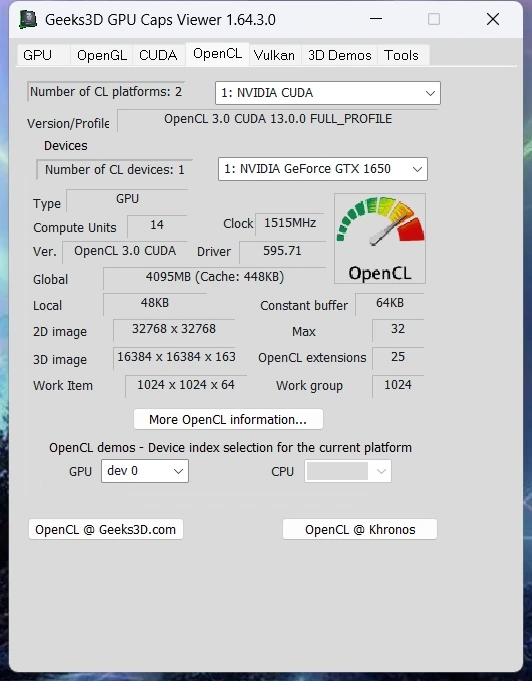The height and width of the screenshot is (681, 532).
Task: Click the Constant buffer value 64KB
Action: (390, 304)
